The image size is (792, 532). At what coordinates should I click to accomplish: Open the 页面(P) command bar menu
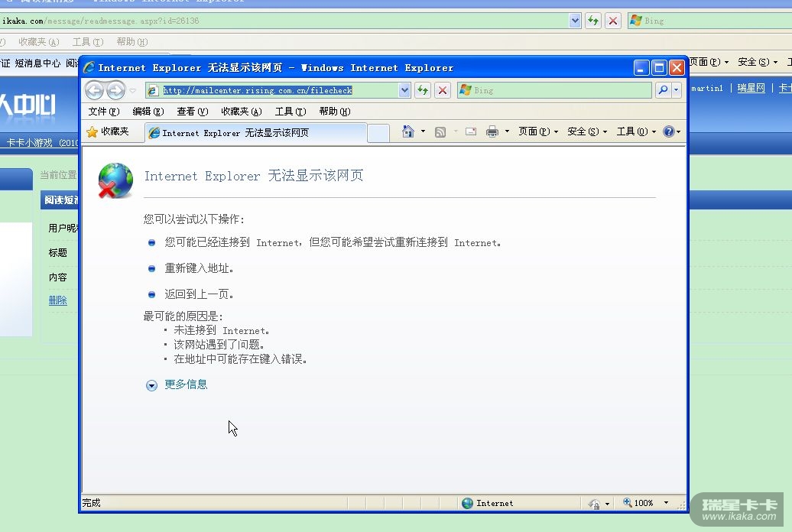point(538,132)
